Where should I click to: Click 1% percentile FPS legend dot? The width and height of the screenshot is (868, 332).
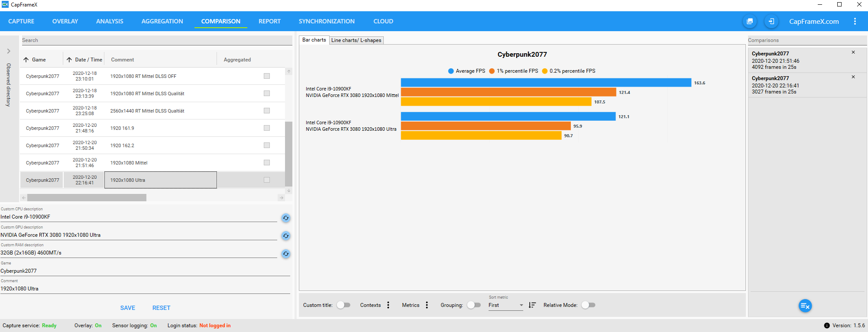click(492, 71)
